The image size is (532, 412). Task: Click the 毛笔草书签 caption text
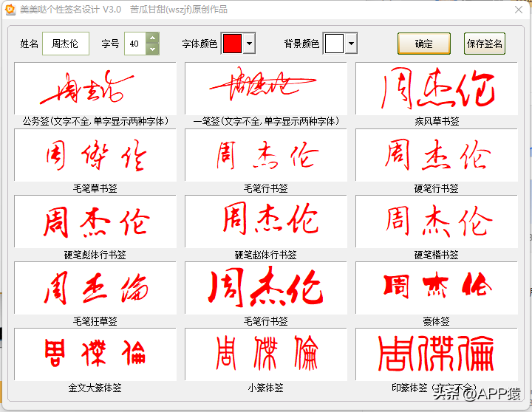click(x=95, y=188)
